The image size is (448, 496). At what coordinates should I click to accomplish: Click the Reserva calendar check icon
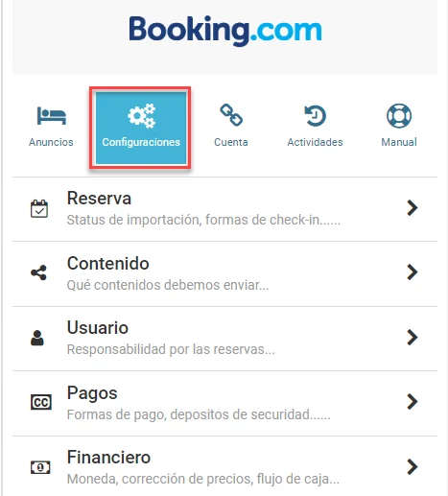click(x=39, y=209)
